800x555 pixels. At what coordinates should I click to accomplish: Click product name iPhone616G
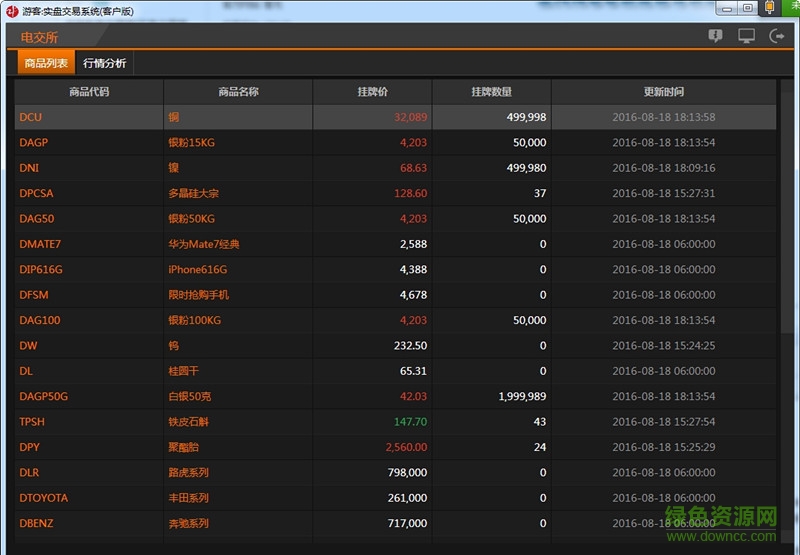[x=198, y=269]
